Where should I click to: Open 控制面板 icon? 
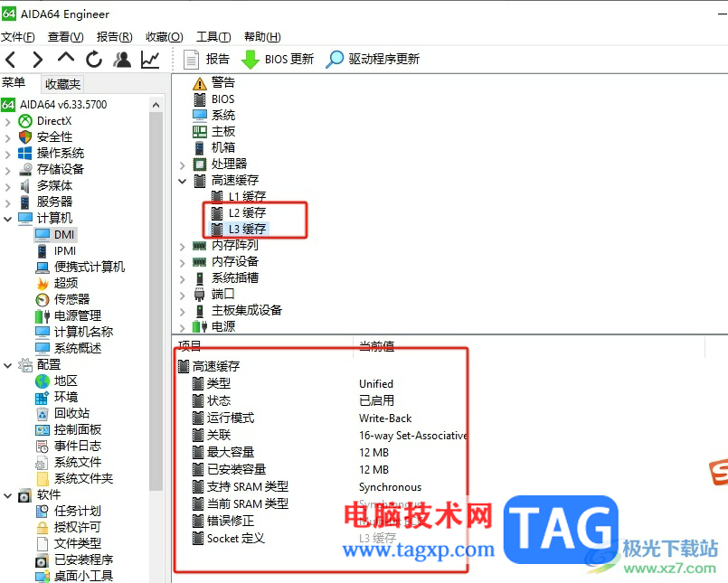pyautogui.click(x=43, y=430)
